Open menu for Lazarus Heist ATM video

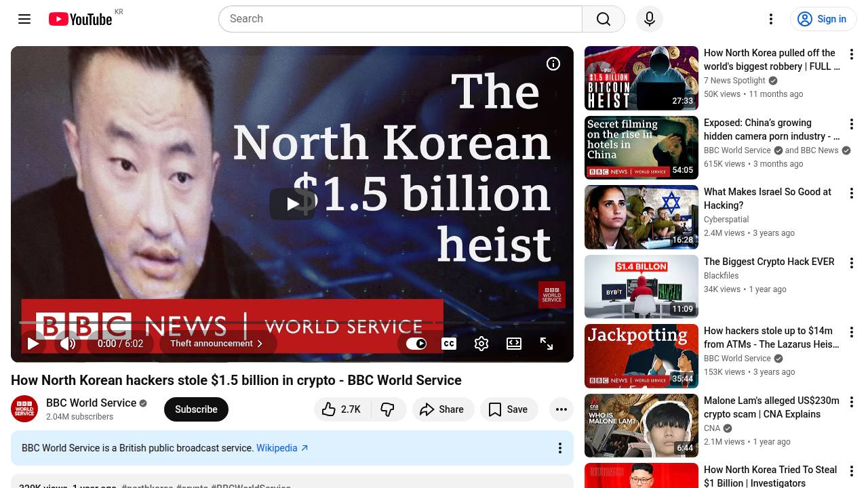pyautogui.click(x=852, y=332)
